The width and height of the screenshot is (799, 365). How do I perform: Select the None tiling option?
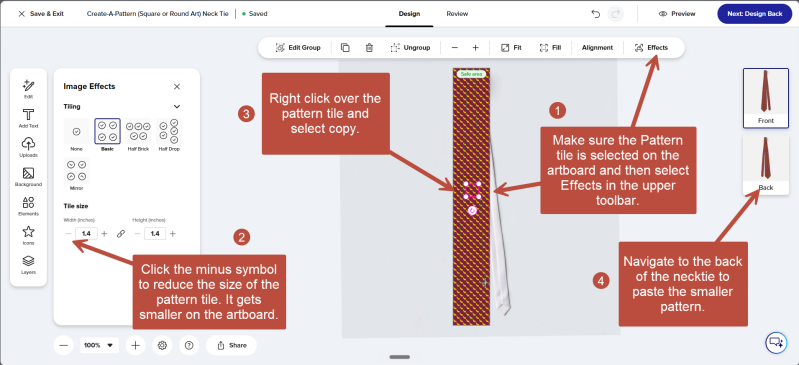click(x=76, y=135)
